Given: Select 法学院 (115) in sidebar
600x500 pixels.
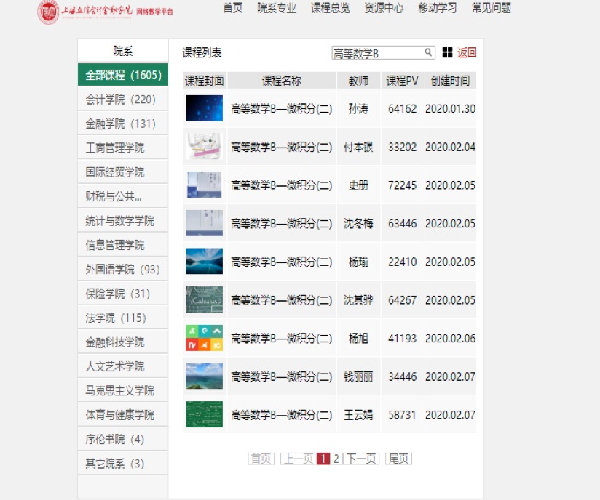Looking at the screenshot, I should (x=116, y=318).
